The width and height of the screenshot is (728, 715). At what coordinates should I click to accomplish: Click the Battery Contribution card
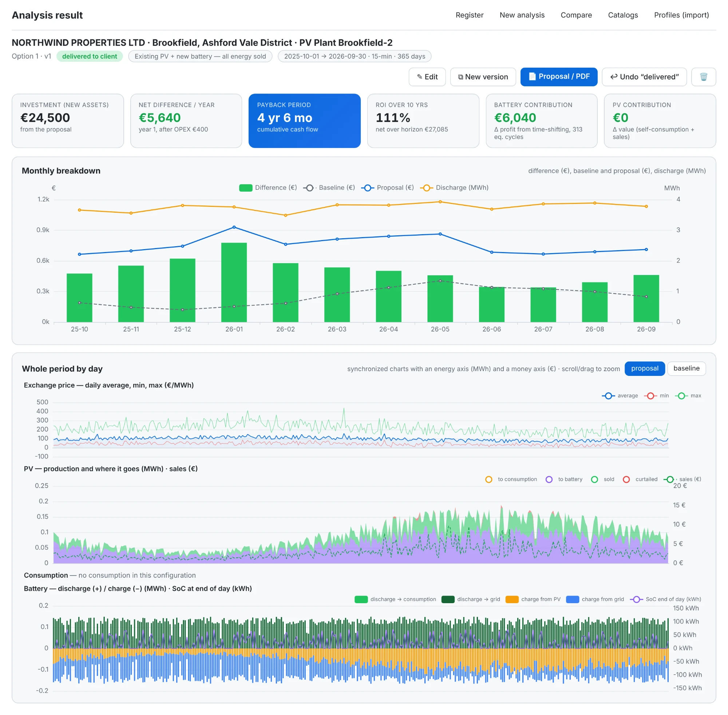tap(542, 121)
